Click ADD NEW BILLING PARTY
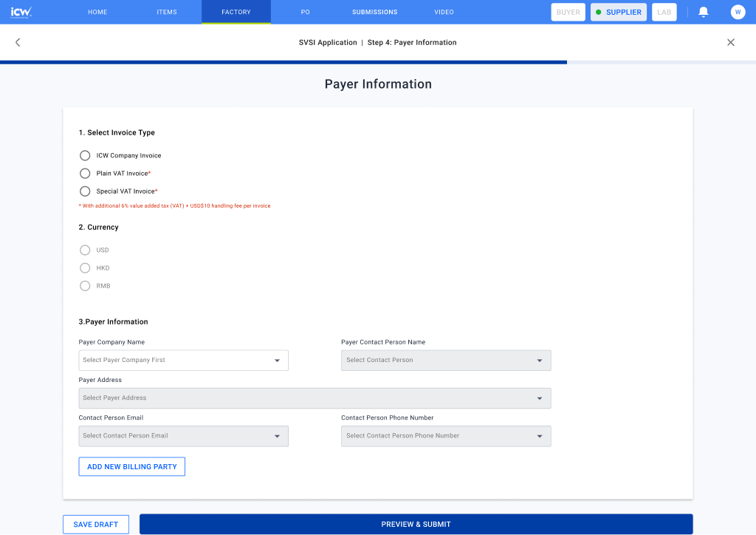The width and height of the screenshot is (756, 535). tap(131, 466)
